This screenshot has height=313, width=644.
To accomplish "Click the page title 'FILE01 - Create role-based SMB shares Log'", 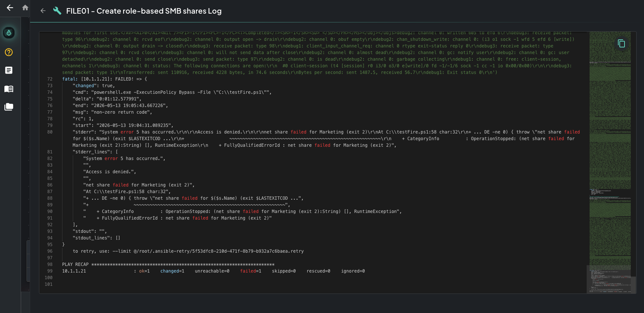I will (144, 11).
